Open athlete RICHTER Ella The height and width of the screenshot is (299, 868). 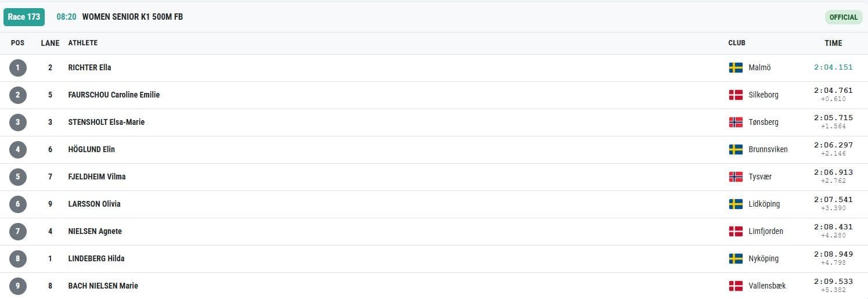(89, 67)
